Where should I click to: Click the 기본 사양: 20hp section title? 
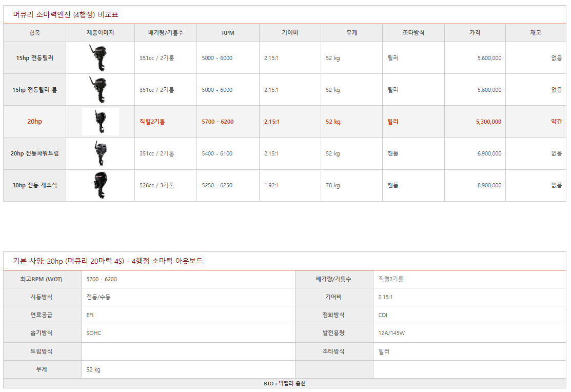pyautogui.click(x=108, y=261)
